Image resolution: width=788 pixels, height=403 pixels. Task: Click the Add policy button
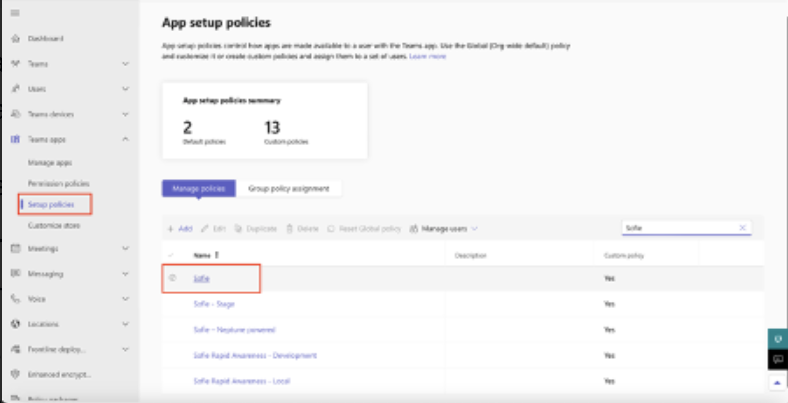pos(179,229)
